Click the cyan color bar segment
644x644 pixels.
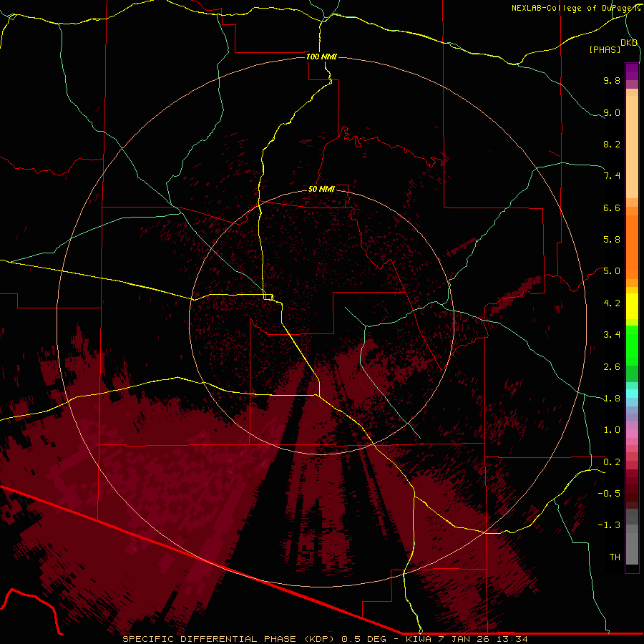[632, 394]
